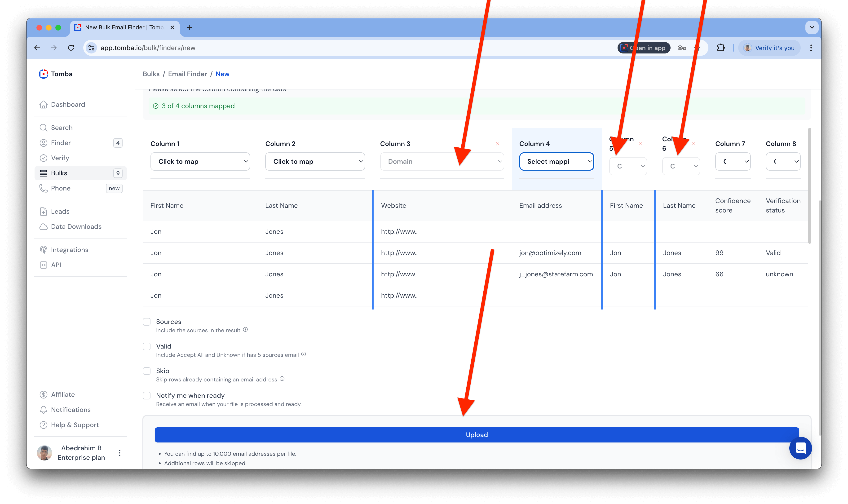Open the Column 5 mapping dropdown
Screen dimensions: 848x504
pos(628,166)
